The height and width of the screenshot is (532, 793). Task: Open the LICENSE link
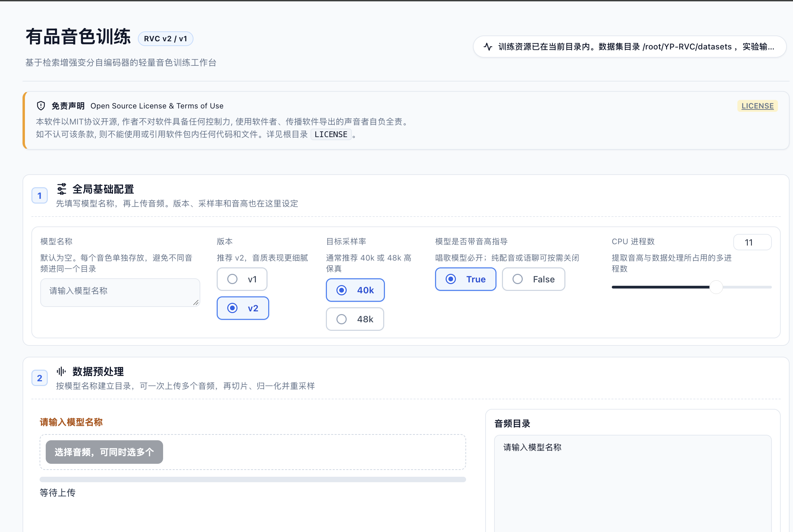pyautogui.click(x=758, y=106)
